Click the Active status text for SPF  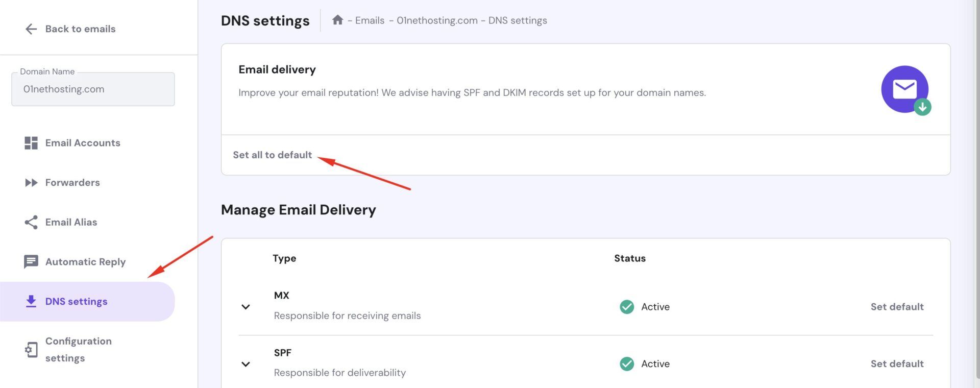pos(655,364)
